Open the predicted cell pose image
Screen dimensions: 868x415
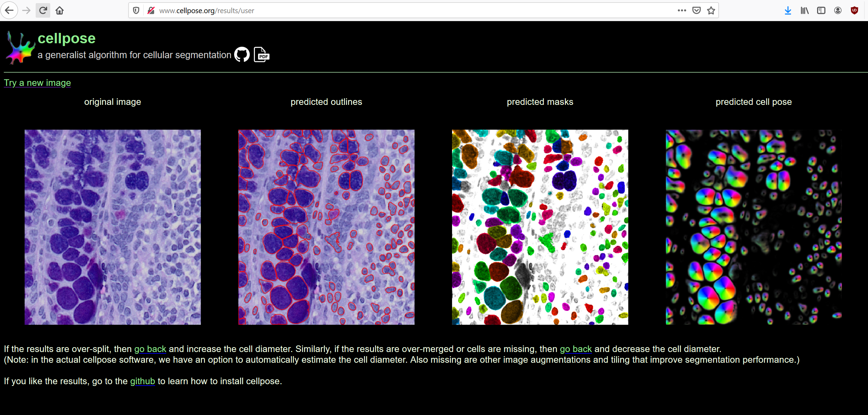point(754,227)
